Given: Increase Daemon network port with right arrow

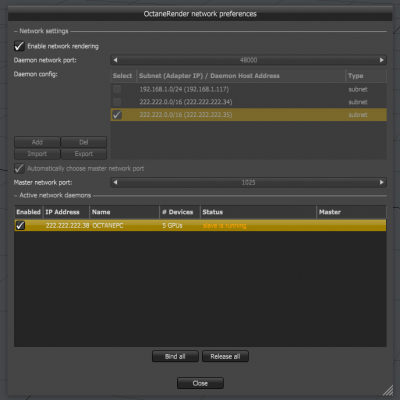Looking at the screenshot, I should tap(382, 60).
